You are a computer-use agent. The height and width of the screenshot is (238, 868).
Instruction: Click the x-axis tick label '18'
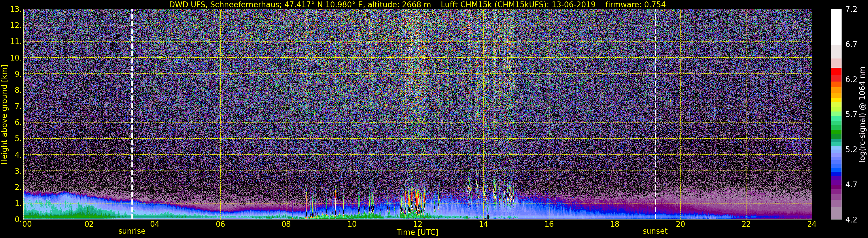tap(614, 224)
